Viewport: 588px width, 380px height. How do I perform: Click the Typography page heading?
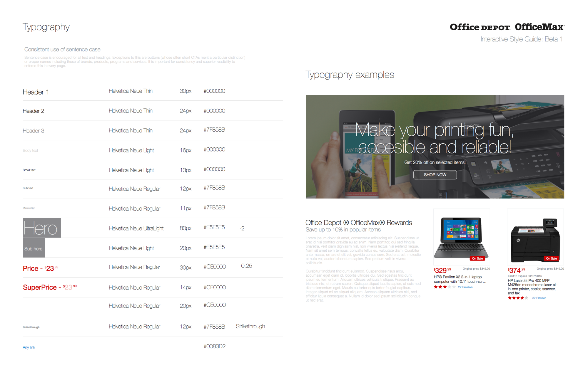(x=46, y=27)
